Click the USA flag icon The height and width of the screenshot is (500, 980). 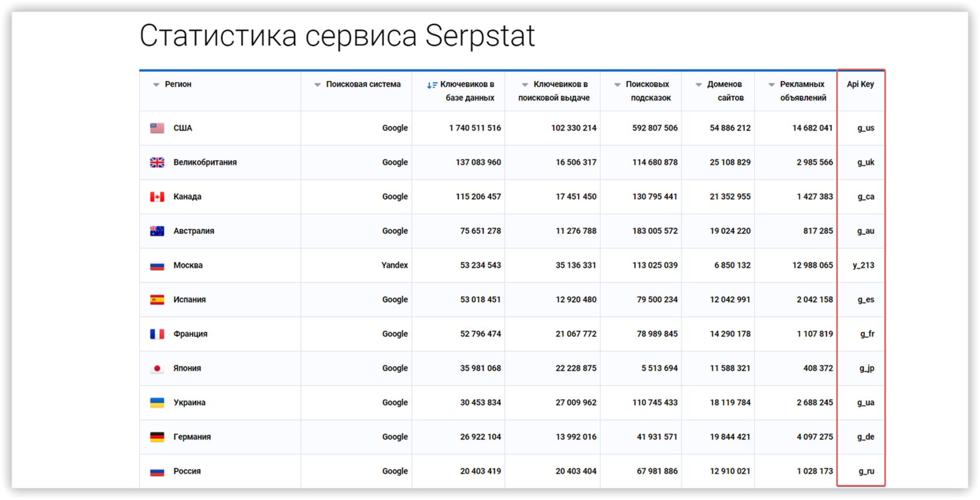(x=157, y=128)
